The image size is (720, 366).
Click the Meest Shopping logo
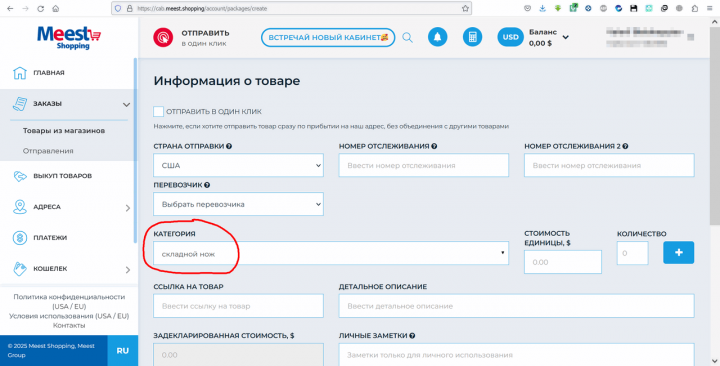pyautogui.click(x=69, y=38)
